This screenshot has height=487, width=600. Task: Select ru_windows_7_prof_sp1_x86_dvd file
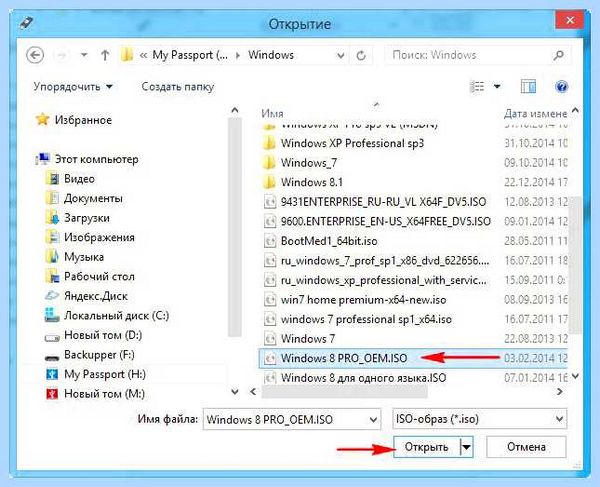(x=385, y=261)
